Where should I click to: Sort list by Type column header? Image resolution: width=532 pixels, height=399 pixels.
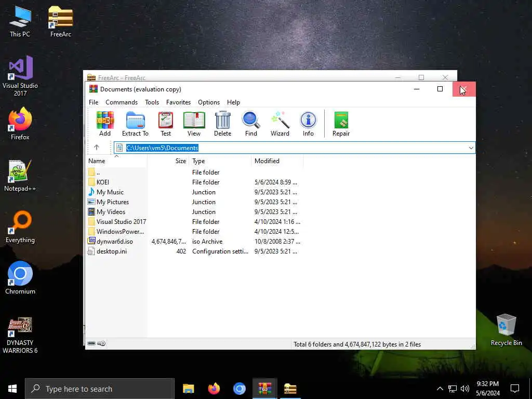[220, 161]
